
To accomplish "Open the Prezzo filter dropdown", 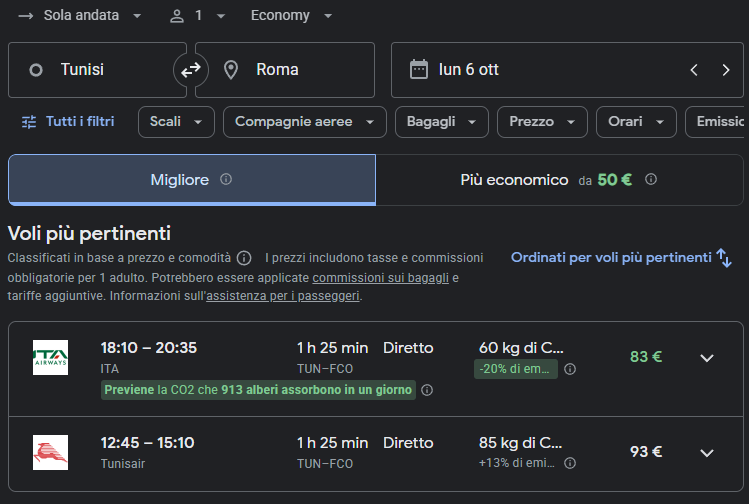I will 542,122.
